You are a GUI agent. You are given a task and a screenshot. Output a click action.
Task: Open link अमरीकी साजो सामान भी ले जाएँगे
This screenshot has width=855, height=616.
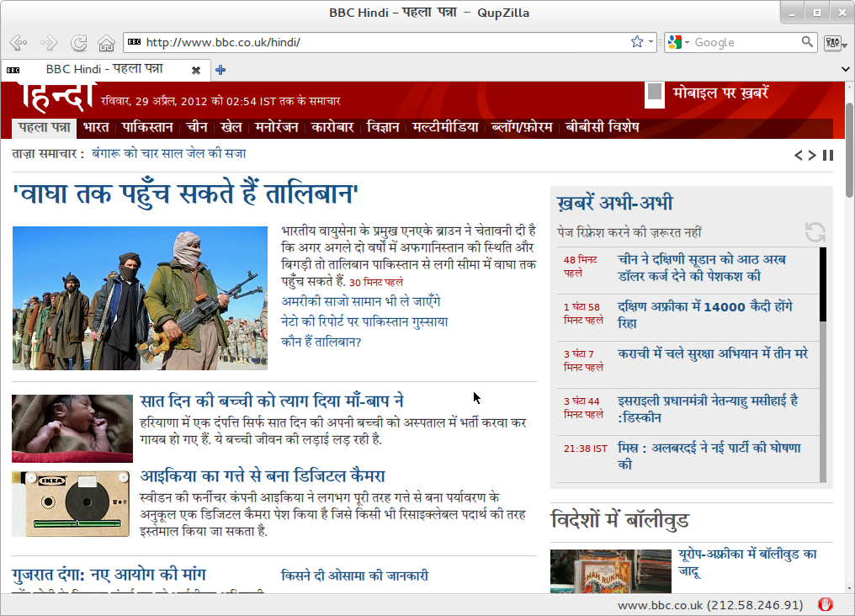click(360, 301)
